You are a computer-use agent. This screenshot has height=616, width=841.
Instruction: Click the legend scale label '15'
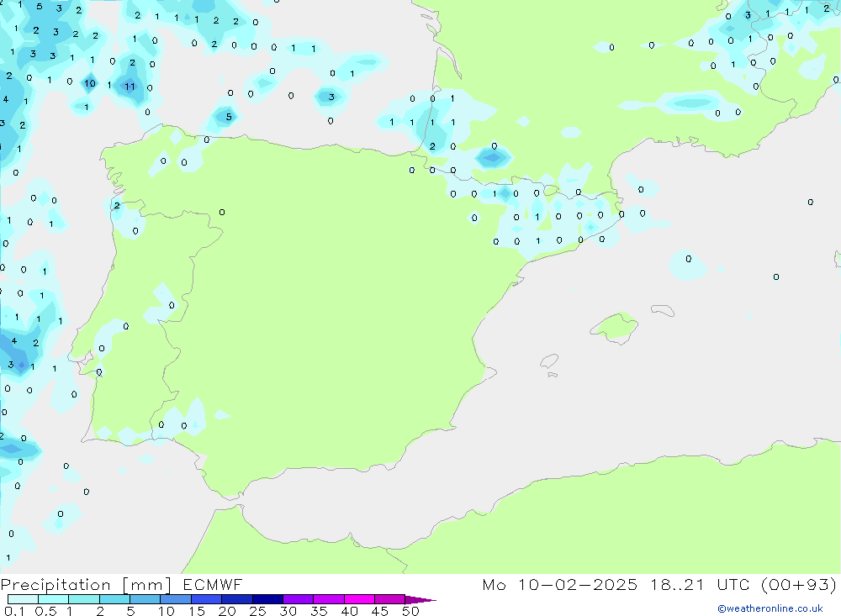[196, 611]
